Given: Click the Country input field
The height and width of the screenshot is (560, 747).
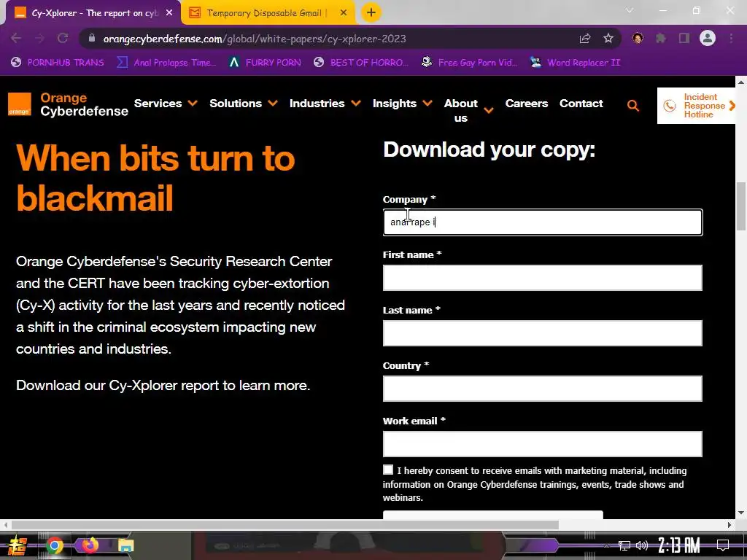Looking at the screenshot, I should pyautogui.click(x=543, y=389).
